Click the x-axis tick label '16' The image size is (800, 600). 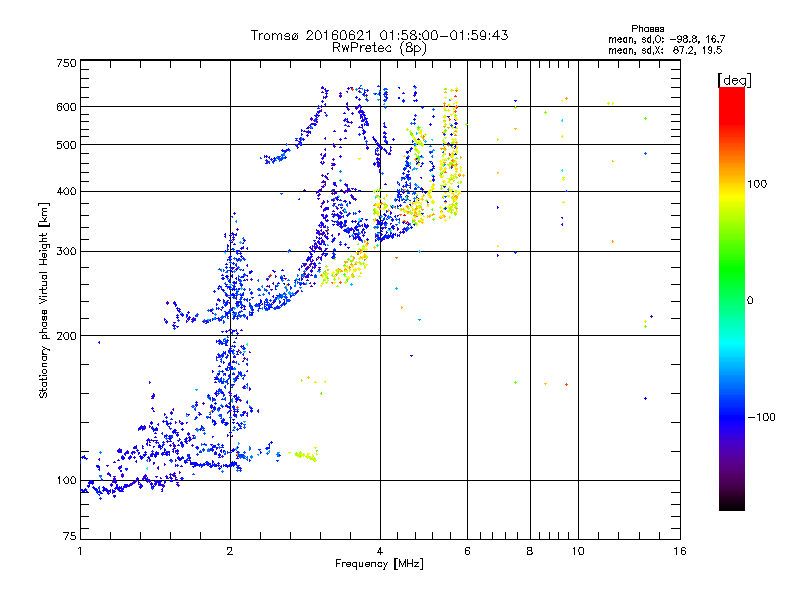pyautogui.click(x=680, y=551)
